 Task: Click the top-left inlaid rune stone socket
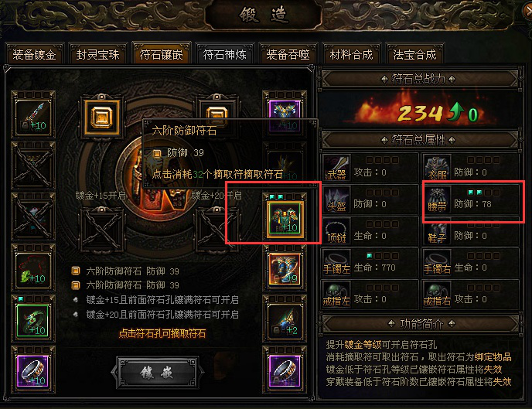click(102, 118)
